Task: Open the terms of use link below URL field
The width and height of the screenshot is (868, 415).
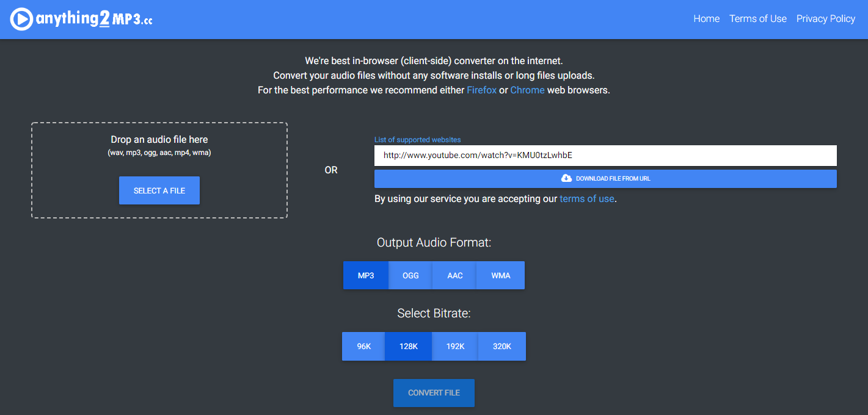Action: tap(586, 198)
